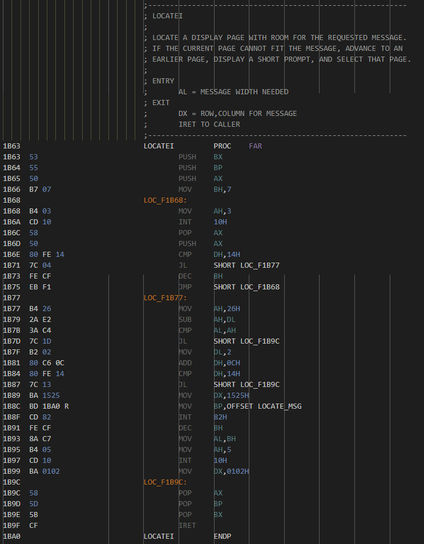
Task: Click the LOC_F1B9C label definition
Action: tap(165, 482)
